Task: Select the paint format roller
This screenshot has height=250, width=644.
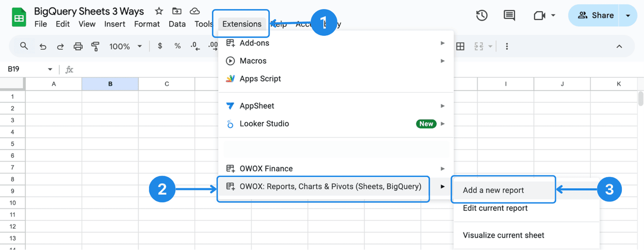Action: click(x=95, y=46)
